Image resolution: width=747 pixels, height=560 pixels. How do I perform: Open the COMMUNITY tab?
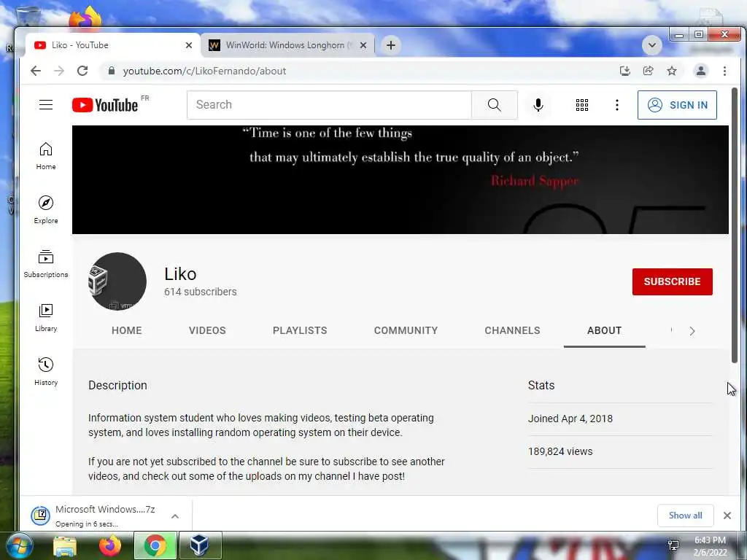[x=406, y=330]
